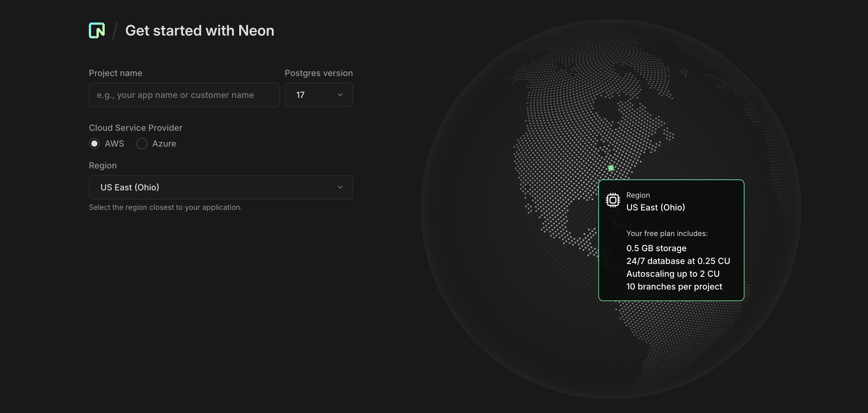
Task: Click the 'AWS' label text
Action: click(x=114, y=144)
